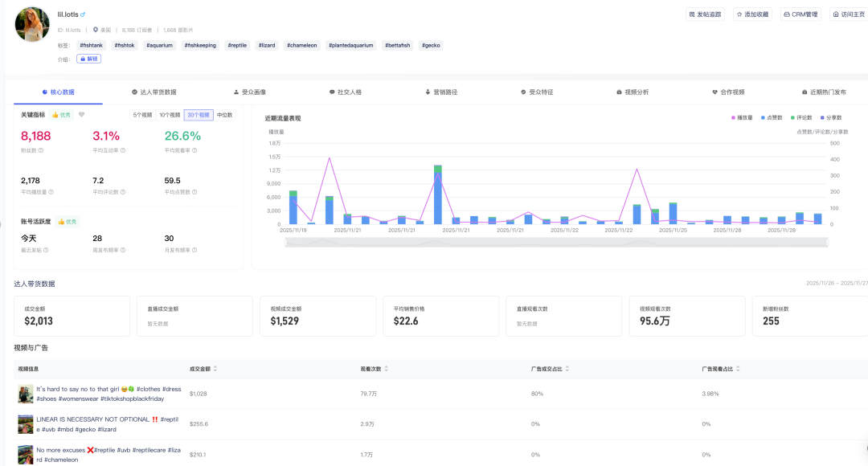Toggle 播放量 series in chart legend

[741, 118]
